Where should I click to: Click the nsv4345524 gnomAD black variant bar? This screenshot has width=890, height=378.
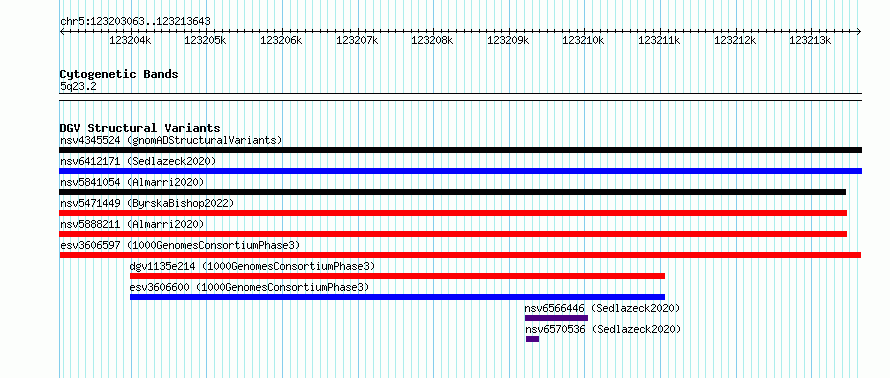point(460,150)
